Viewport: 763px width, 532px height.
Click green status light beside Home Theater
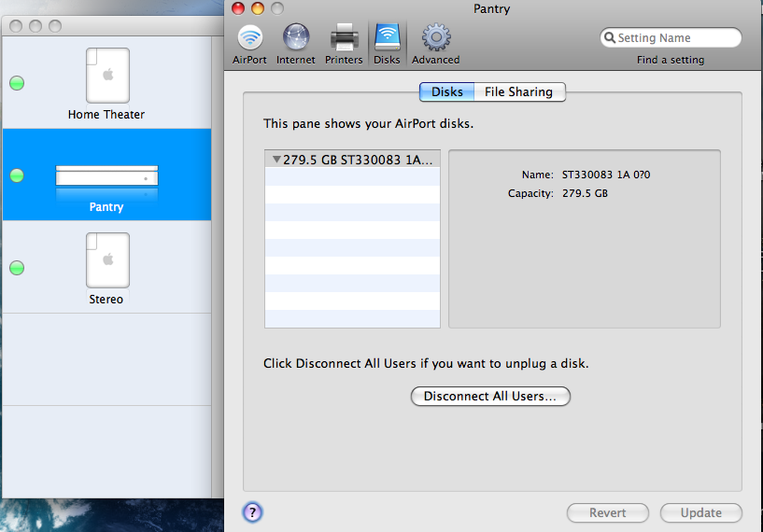tap(17, 83)
